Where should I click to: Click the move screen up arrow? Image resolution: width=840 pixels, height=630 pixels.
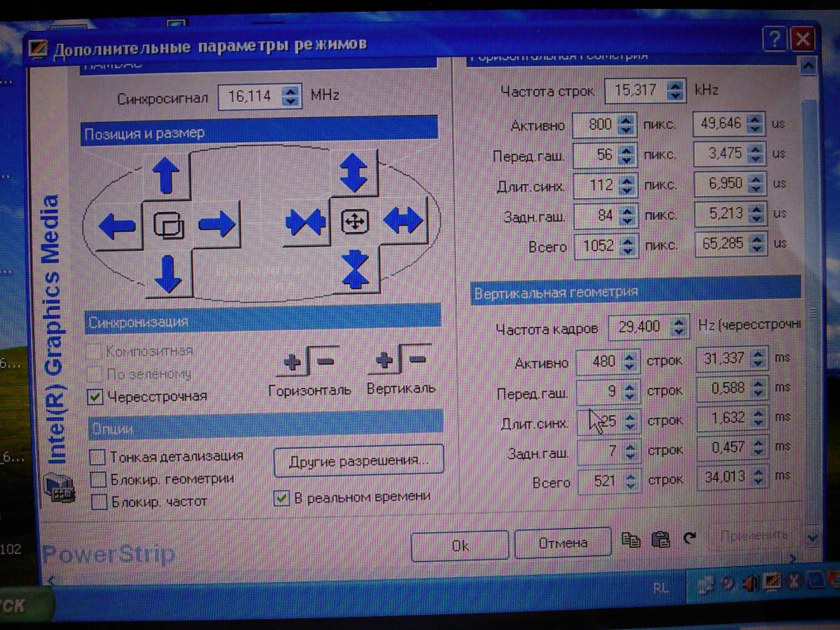pyautogui.click(x=166, y=175)
